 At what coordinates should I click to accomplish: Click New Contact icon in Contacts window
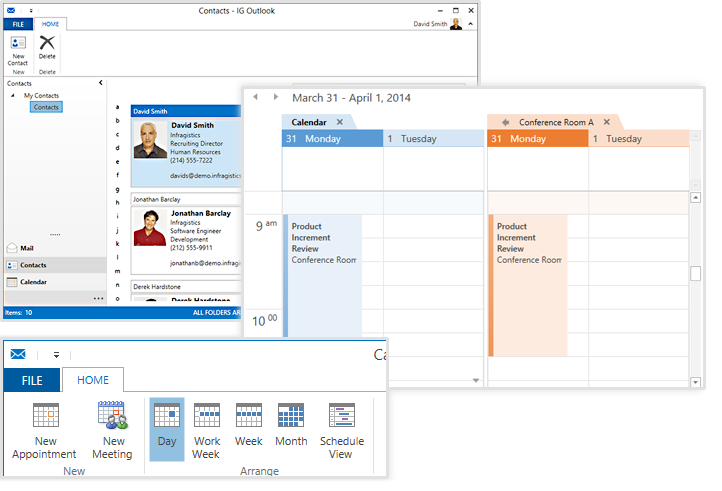click(x=18, y=43)
